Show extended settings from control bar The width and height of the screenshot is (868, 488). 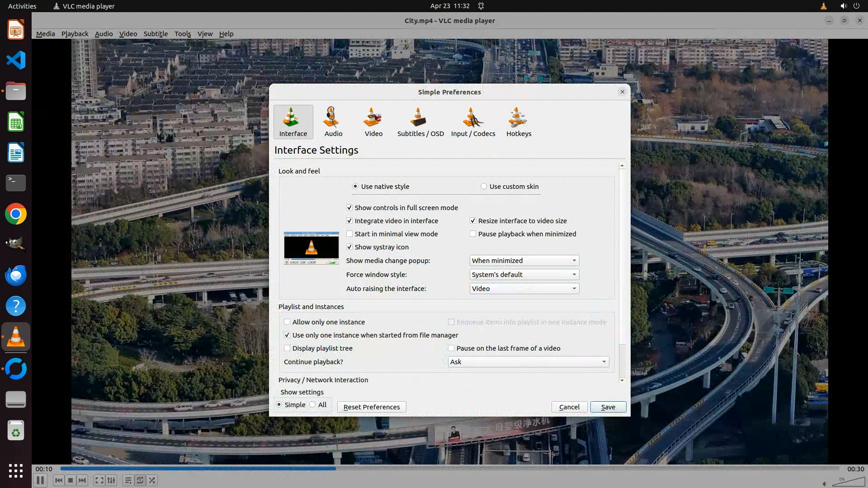click(x=111, y=480)
